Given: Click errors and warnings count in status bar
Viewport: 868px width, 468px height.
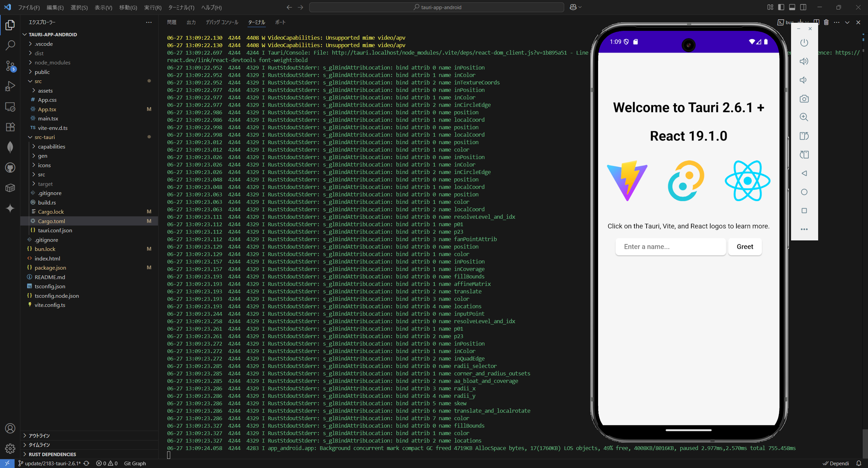Looking at the screenshot, I should 107,463.
